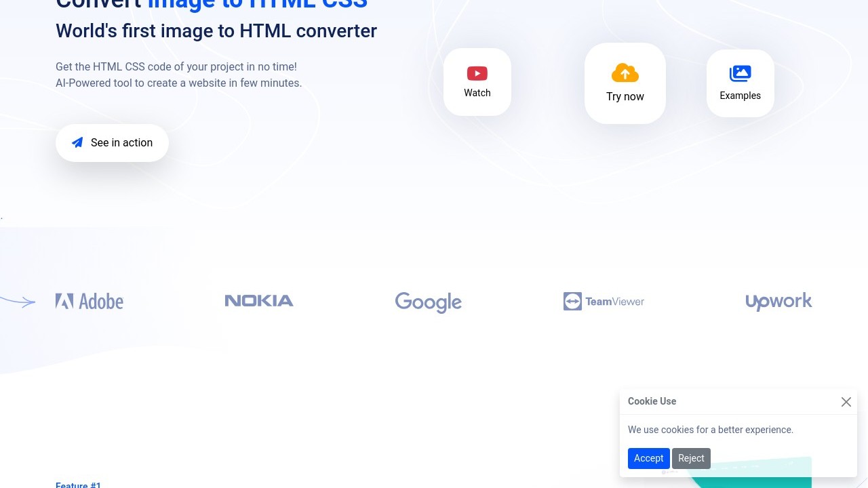The height and width of the screenshot is (488, 868).
Task: Click the "Cookie Use" popup title
Action: [x=652, y=401]
